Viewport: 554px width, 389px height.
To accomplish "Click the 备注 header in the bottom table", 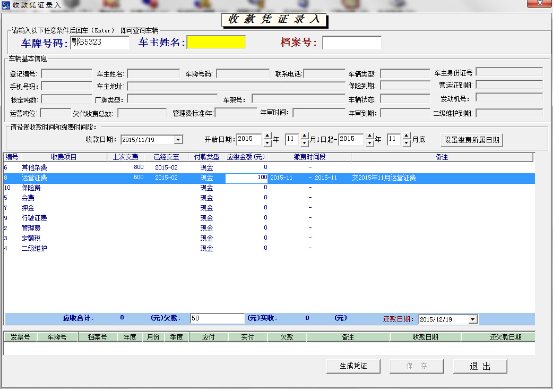I will 348,337.
